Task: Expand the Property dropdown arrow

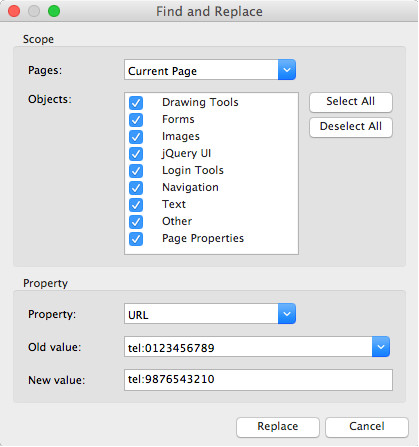Action: [287, 314]
